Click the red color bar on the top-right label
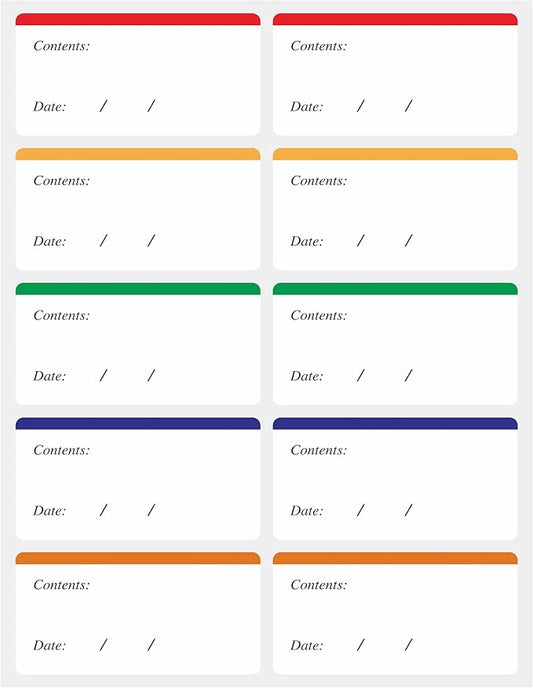Viewport: 533px width, 688px height. click(x=395, y=19)
